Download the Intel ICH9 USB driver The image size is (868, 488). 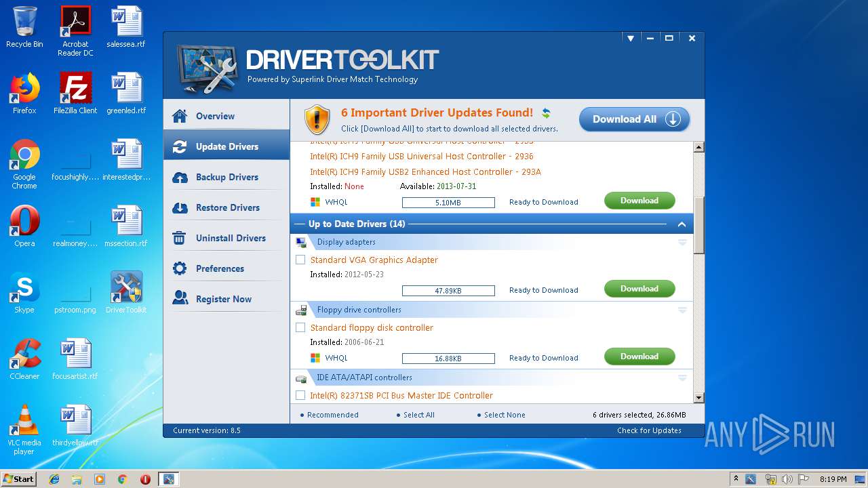click(x=639, y=201)
